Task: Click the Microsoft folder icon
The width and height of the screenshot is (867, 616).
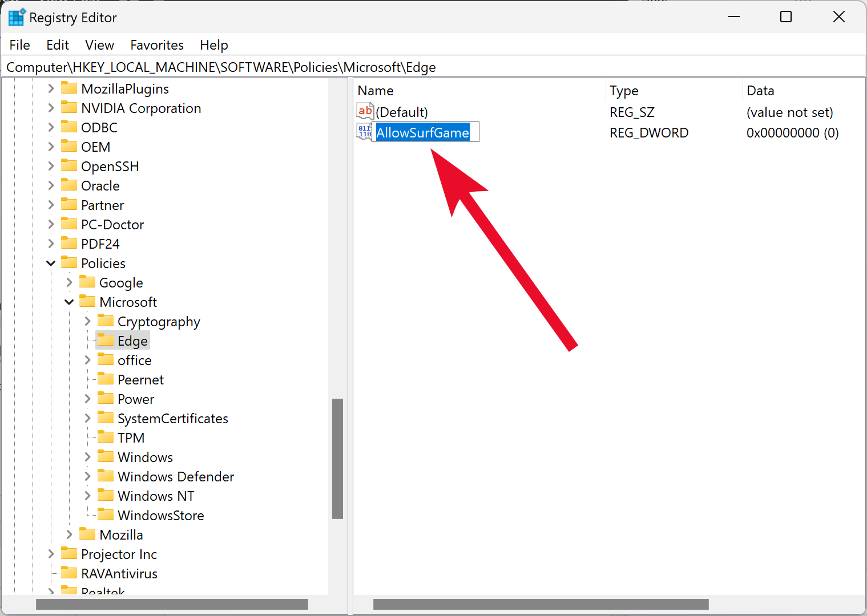Action: tap(87, 301)
